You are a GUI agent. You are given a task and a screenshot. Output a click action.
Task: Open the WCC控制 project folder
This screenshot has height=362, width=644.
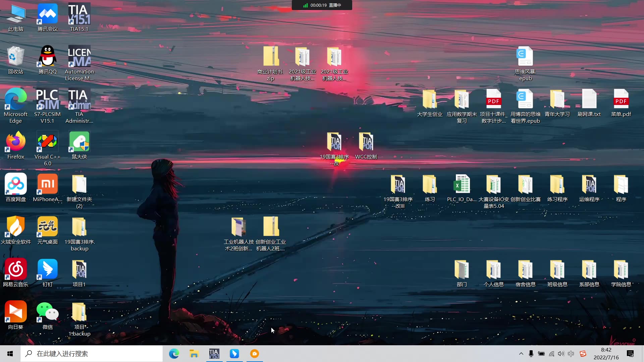pyautogui.click(x=366, y=145)
